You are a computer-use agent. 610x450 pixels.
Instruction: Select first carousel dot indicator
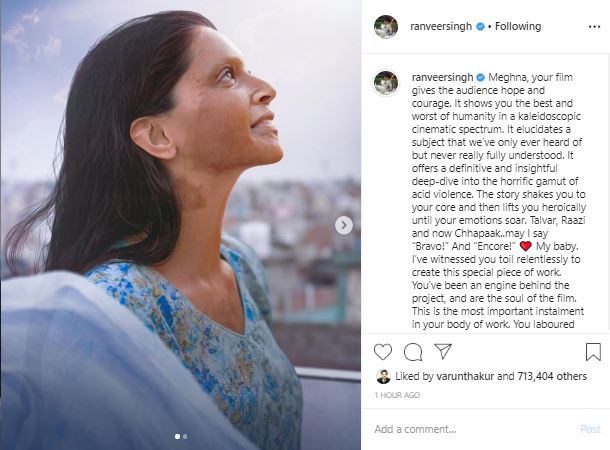(177, 437)
